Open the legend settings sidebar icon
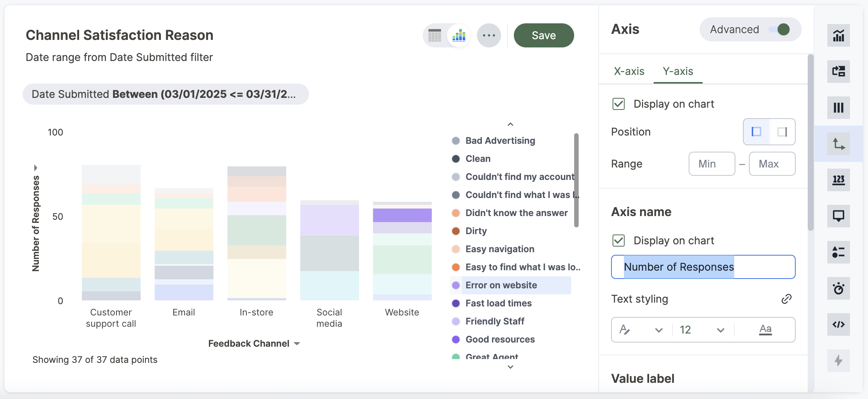Image resolution: width=868 pixels, height=399 pixels. point(838,252)
